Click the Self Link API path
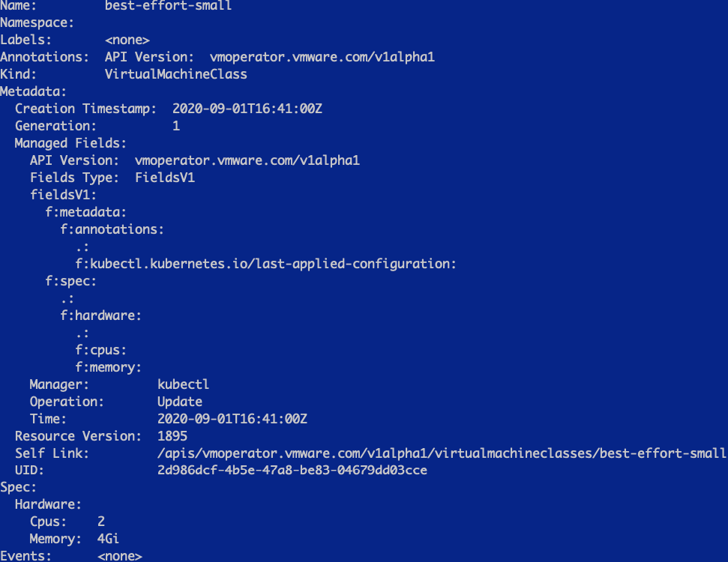The height and width of the screenshot is (562, 728). 442,453
